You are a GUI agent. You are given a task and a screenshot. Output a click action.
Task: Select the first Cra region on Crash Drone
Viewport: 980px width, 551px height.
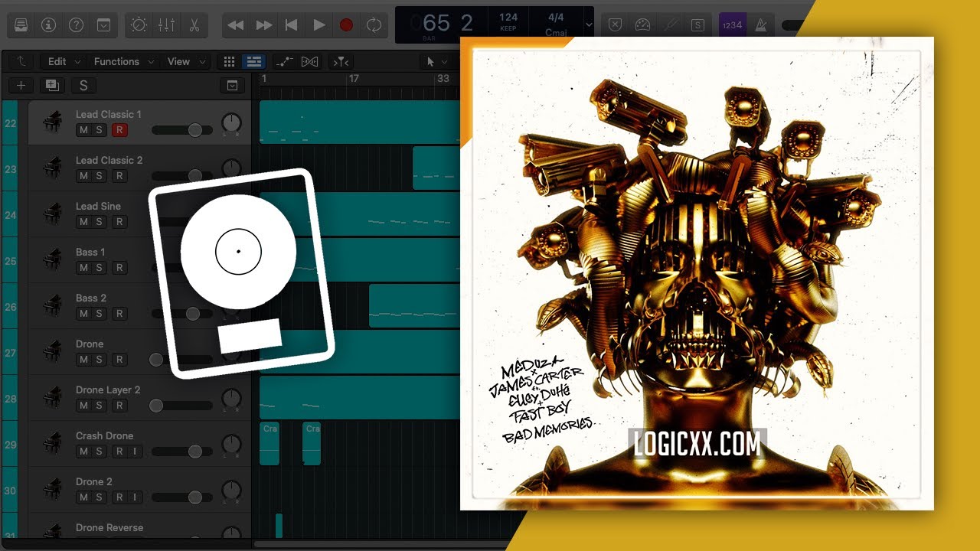click(x=269, y=443)
